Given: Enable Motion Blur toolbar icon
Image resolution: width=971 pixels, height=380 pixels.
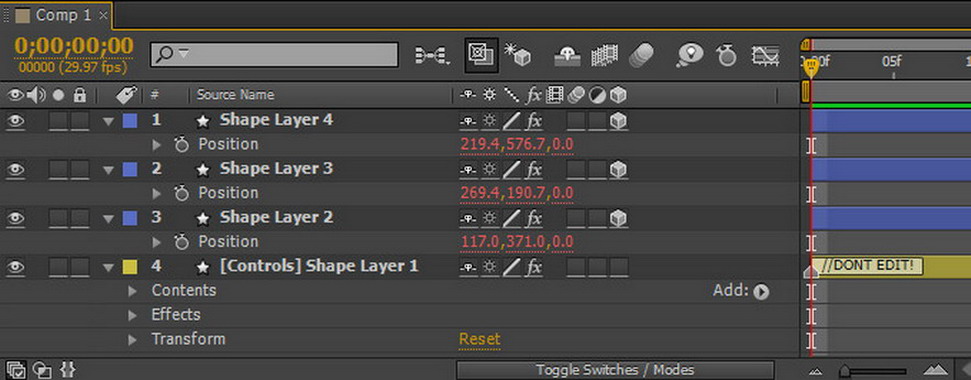Looking at the screenshot, I should point(642,56).
